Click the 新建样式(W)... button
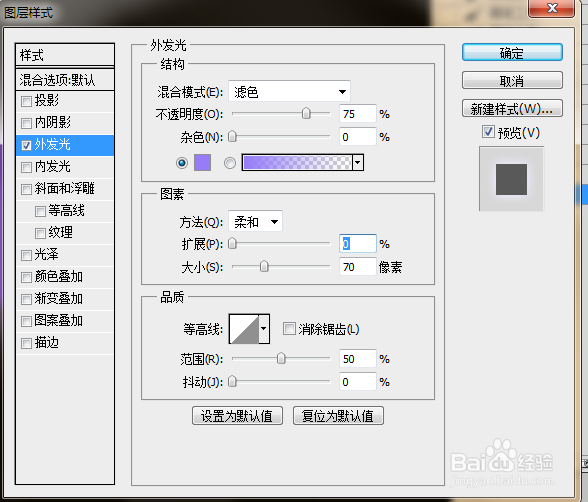The image size is (588, 502). [512, 108]
